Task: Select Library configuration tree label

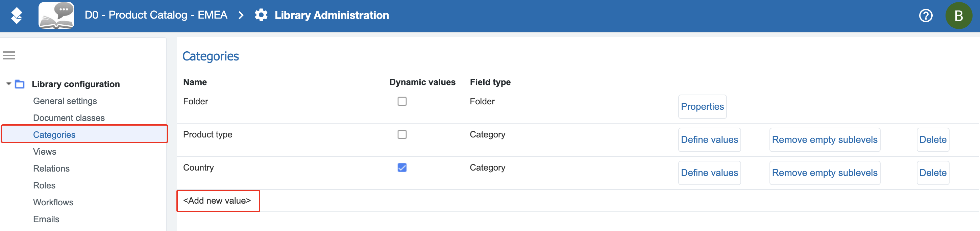Action: (x=76, y=84)
